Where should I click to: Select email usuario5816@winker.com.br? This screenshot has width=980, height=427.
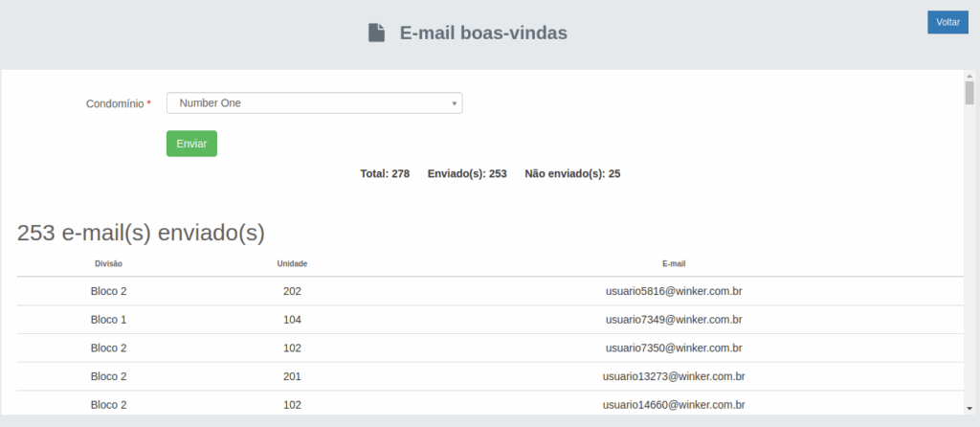[x=674, y=291]
